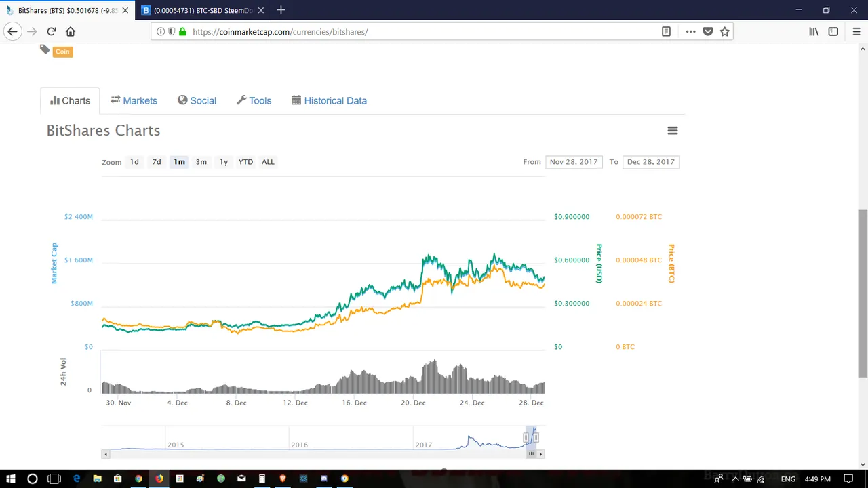Image resolution: width=868 pixels, height=488 pixels.
Task: Switch to the BTC-SBD SteemDollars tab
Action: pyautogui.click(x=203, y=10)
